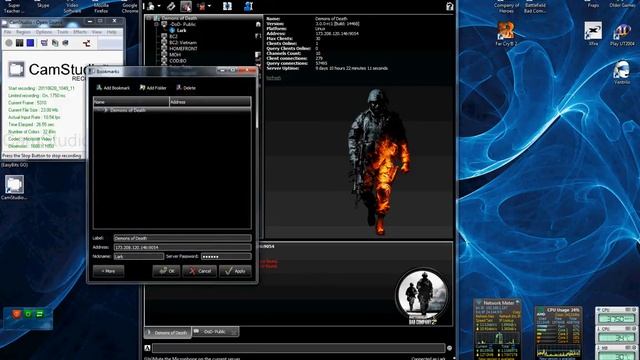Image resolution: width=640 pixels, height=360 pixels.
Task: Open the Play UT2004 desktop shortcut
Action: [x=622, y=33]
